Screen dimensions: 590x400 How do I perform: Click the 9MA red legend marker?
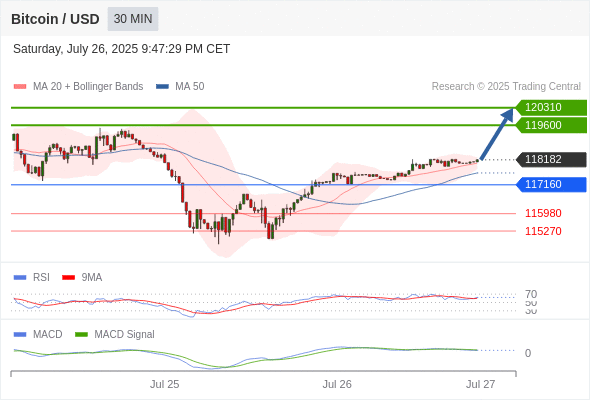[x=68, y=278]
